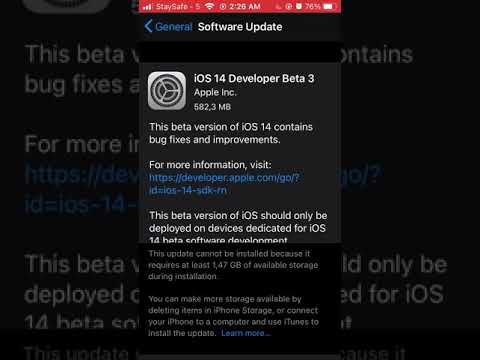Tap the Learn more link
Viewport: 480px width, 360px height.
(x=246, y=333)
